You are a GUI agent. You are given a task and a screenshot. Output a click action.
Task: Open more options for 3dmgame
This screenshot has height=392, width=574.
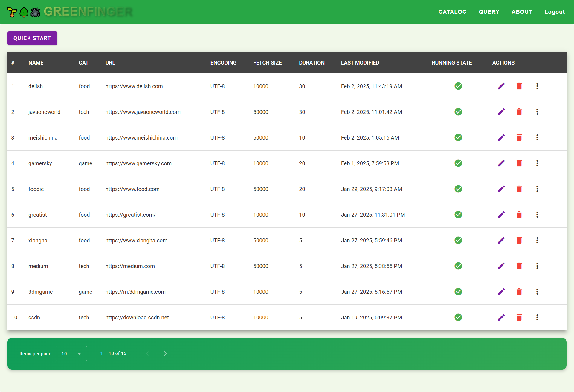pos(537,292)
